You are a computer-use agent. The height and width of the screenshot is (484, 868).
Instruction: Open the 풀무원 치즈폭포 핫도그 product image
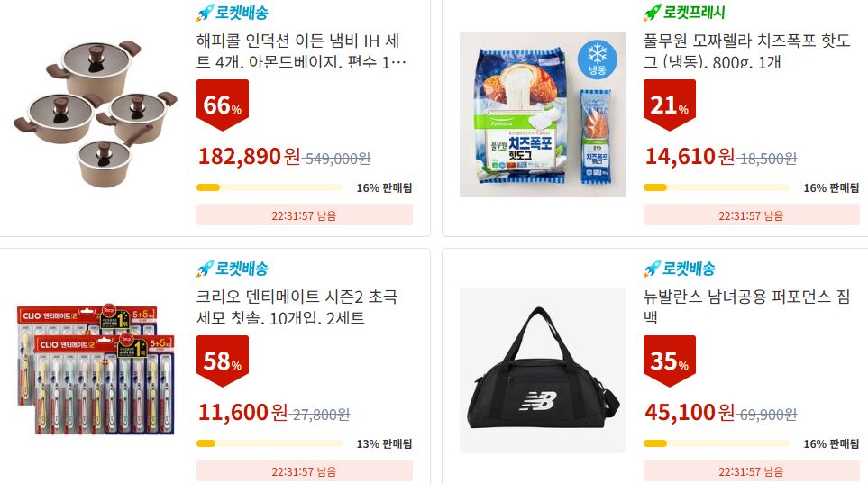543,114
